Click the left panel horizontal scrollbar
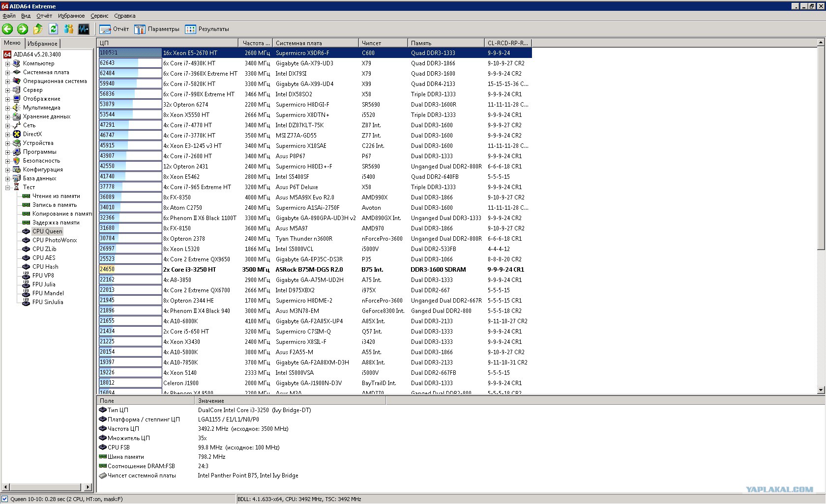Viewport: 826px width, 504px height. pos(46,487)
